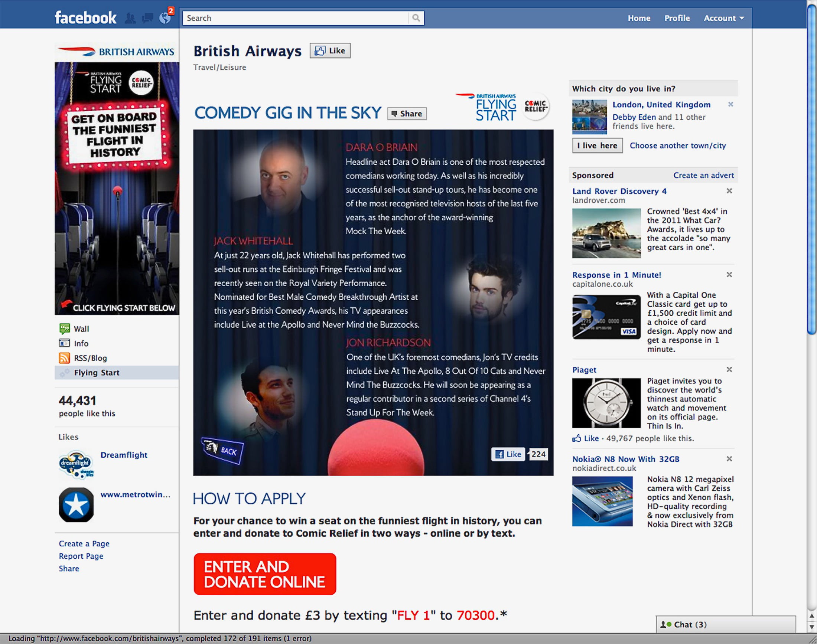This screenshot has height=644, width=817.
Task: Click Enter and Donate Online button
Action: point(264,574)
